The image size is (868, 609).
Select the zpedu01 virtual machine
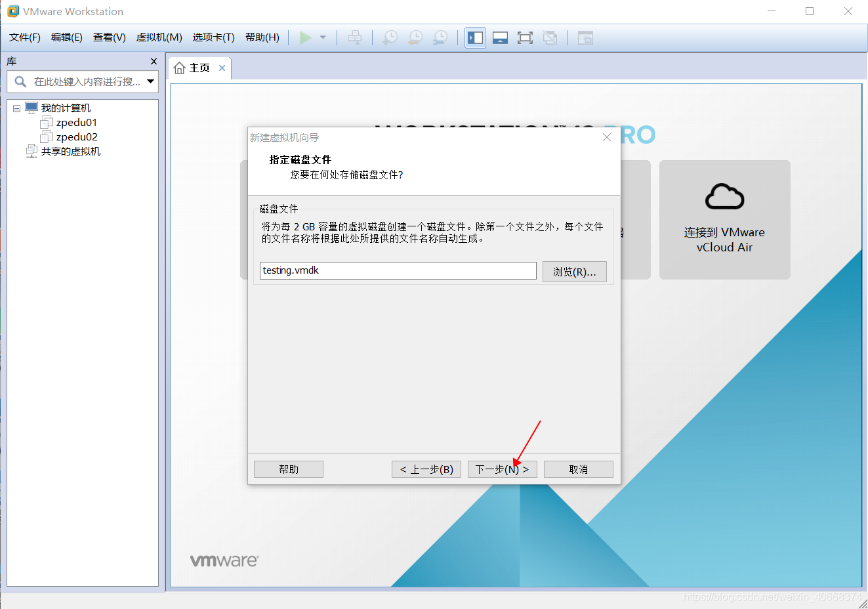(x=77, y=123)
